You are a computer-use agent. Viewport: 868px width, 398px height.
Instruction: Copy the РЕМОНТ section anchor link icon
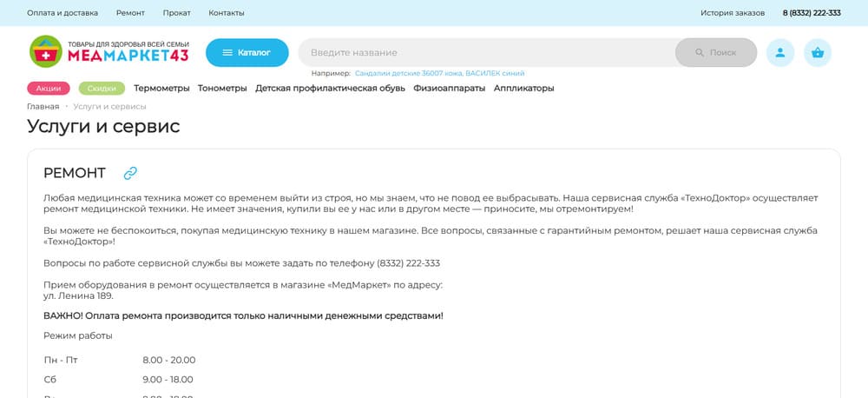130,173
